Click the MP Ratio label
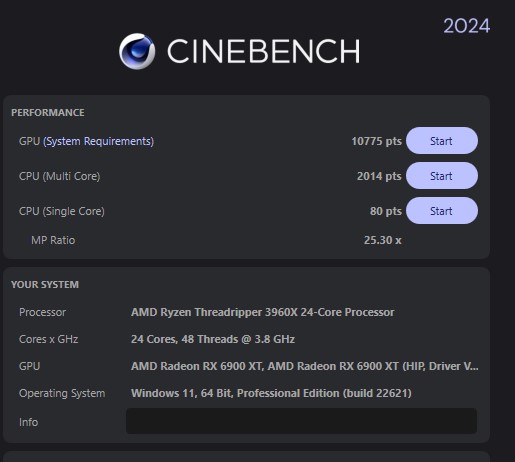The width and height of the screenshot is (515, 462). pos(53,240)
